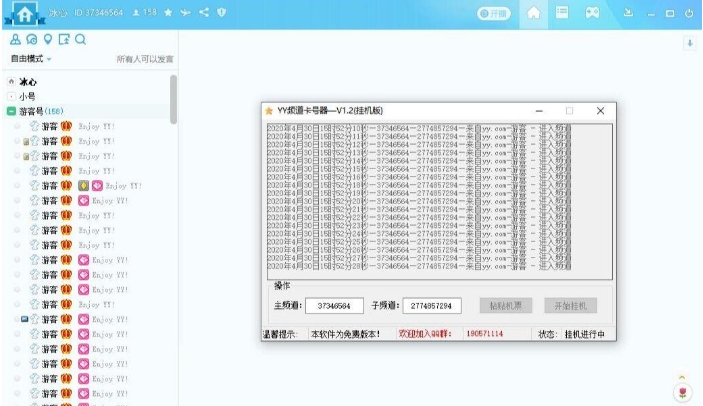
Task: Toggle the 开播 broadcast switch
Action: click(493, 13)
